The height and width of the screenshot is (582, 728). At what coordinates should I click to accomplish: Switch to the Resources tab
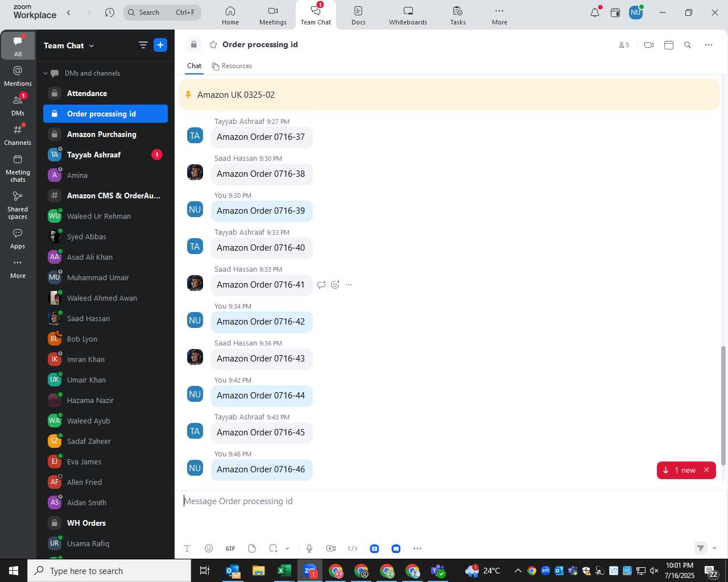231,66
